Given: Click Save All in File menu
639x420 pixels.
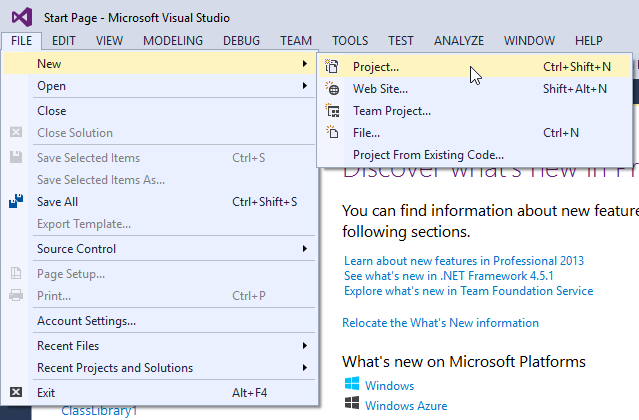Looking at the screenshot, I should (x=160, y=201).
